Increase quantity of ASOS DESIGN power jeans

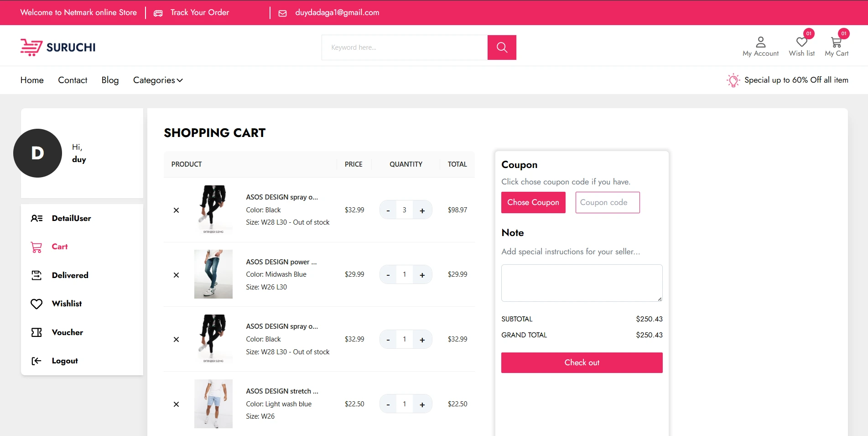click(x=422, y=274)
